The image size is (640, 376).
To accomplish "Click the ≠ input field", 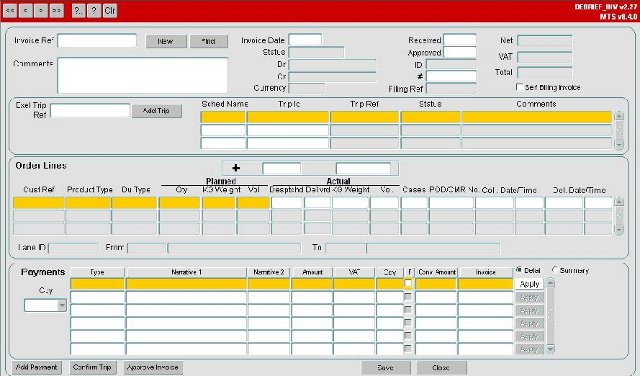I will 451,76.
